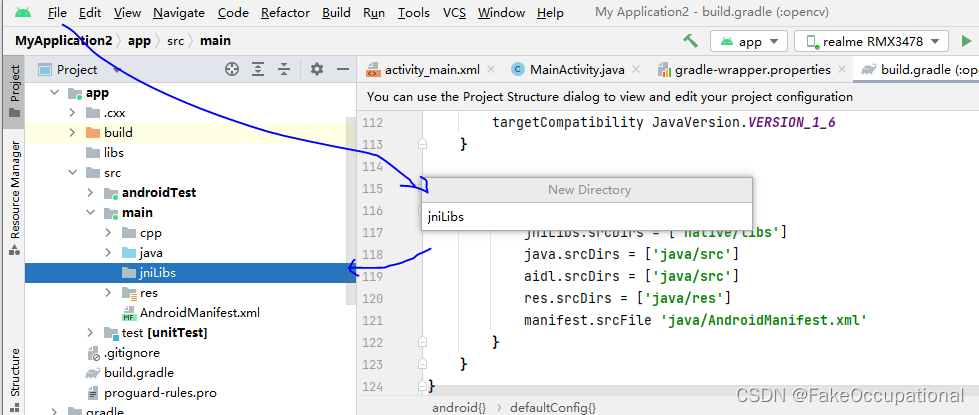Open the Help menu
Viewport: 979px width, 415px height.
click(x=550, y=12)
